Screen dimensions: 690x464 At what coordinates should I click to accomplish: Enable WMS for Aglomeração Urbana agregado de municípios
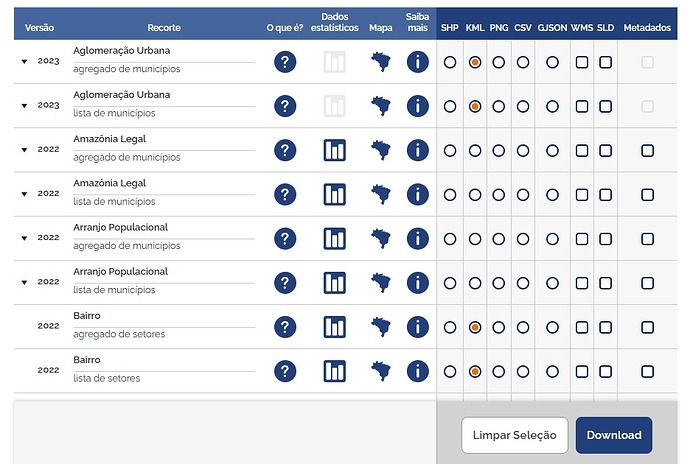582,62
